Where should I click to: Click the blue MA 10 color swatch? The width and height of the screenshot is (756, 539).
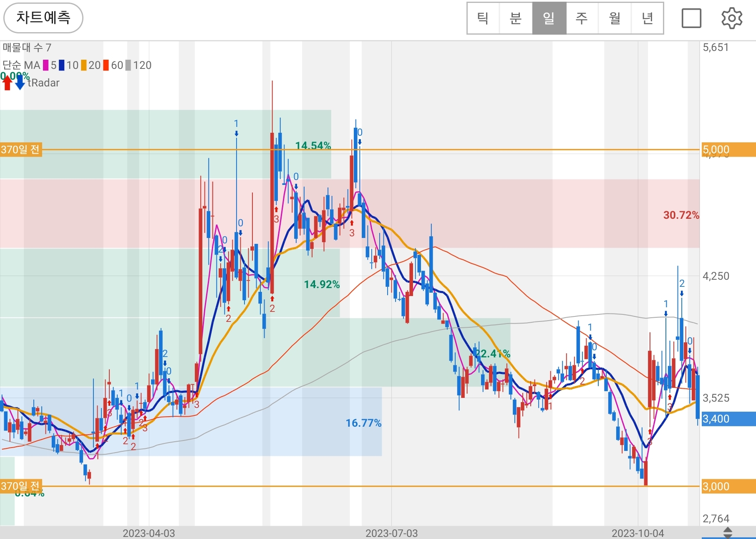pos(62,65)
